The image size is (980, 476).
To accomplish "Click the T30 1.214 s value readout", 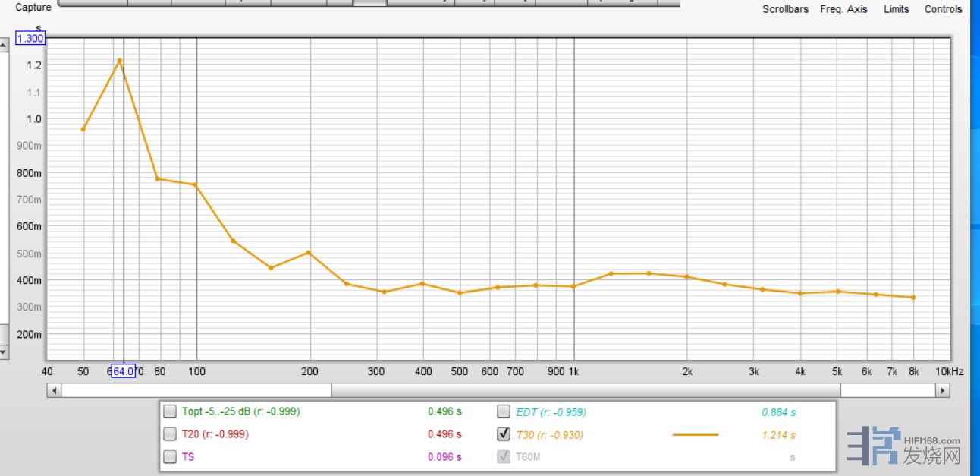I will pos(778,435).
